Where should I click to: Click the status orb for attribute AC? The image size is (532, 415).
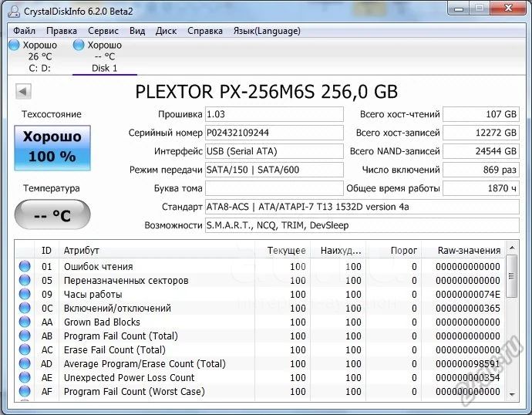(25, 350)
